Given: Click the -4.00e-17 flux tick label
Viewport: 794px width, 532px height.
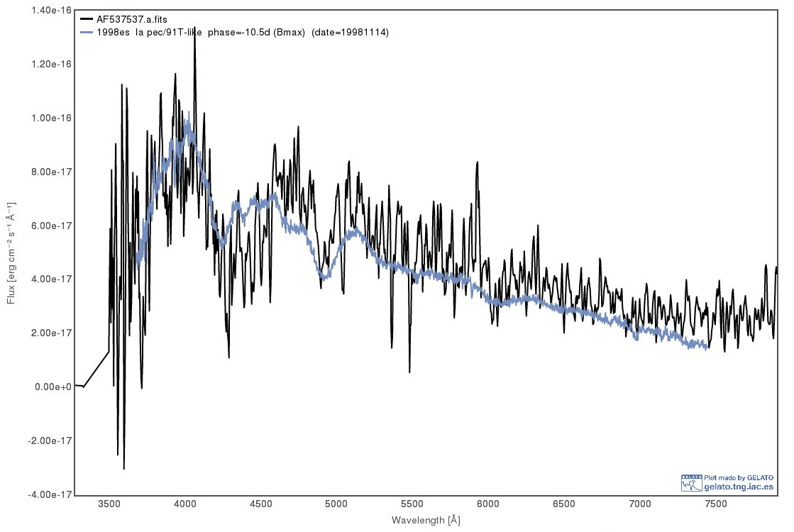Looking at the screenshot, I should 50,494.
